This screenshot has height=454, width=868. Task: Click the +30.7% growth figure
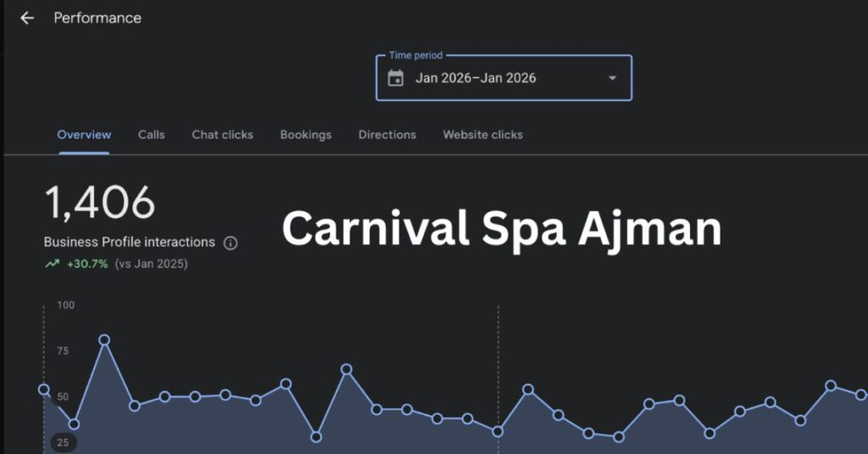click(87, 263)
